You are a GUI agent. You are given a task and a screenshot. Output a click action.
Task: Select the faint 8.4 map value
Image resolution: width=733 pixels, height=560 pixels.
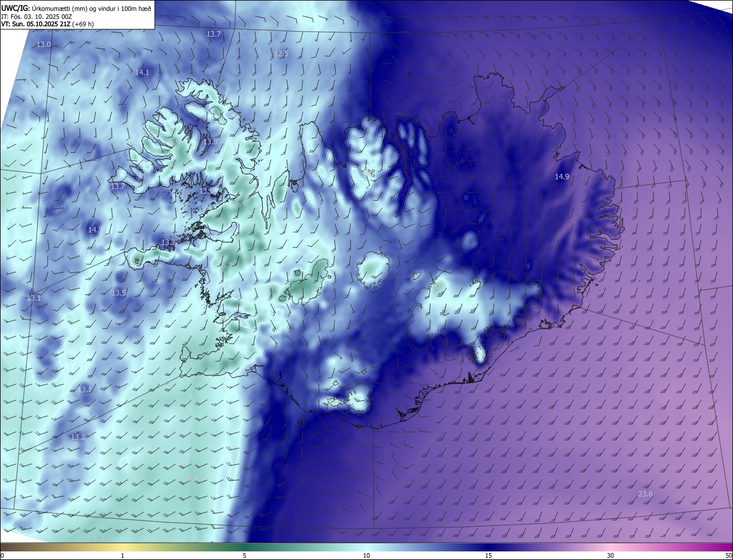tap(192, 478)
